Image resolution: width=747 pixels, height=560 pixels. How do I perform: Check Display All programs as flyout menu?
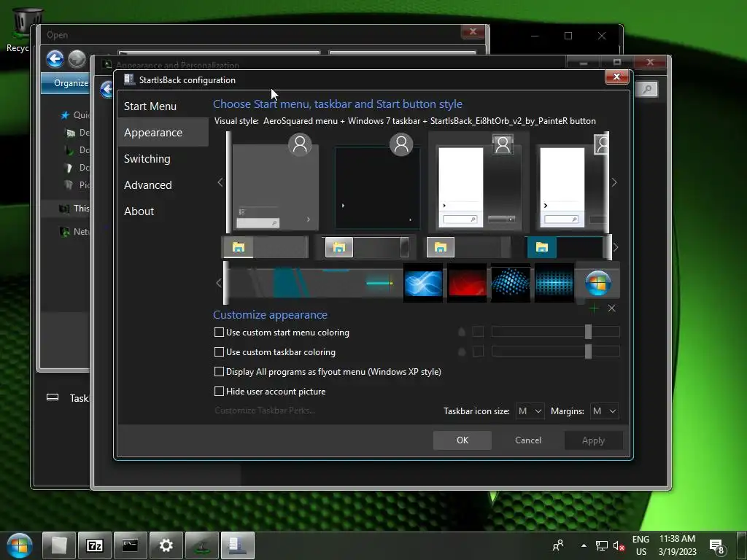click(219, 371)
